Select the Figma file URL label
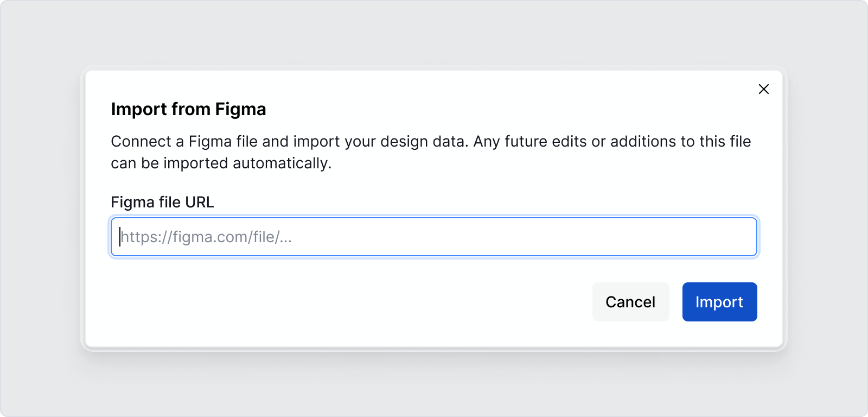 [162, 201]
